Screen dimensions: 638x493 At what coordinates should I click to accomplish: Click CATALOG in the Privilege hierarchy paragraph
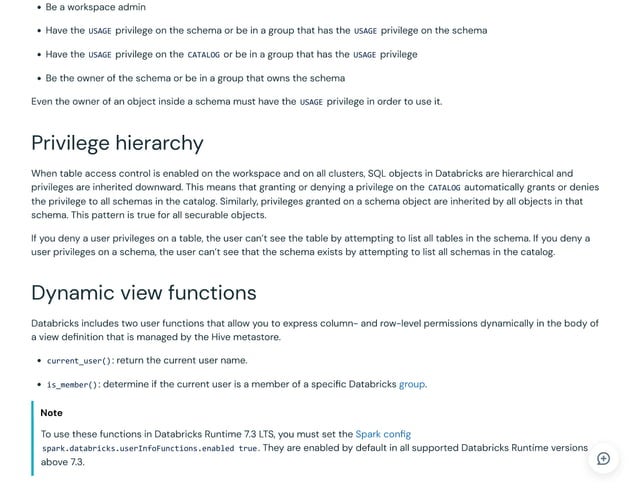pos(443,188)
